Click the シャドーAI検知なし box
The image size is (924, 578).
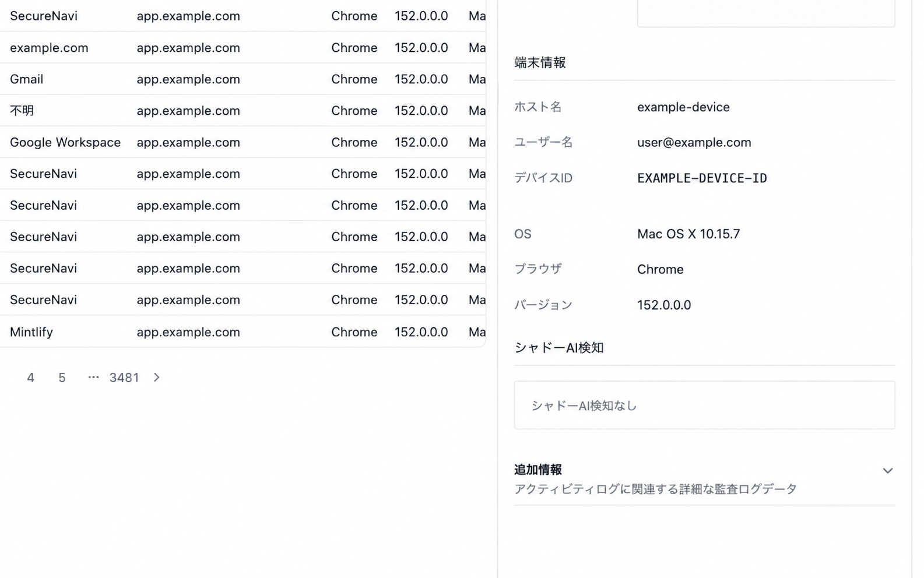(704, 405)
